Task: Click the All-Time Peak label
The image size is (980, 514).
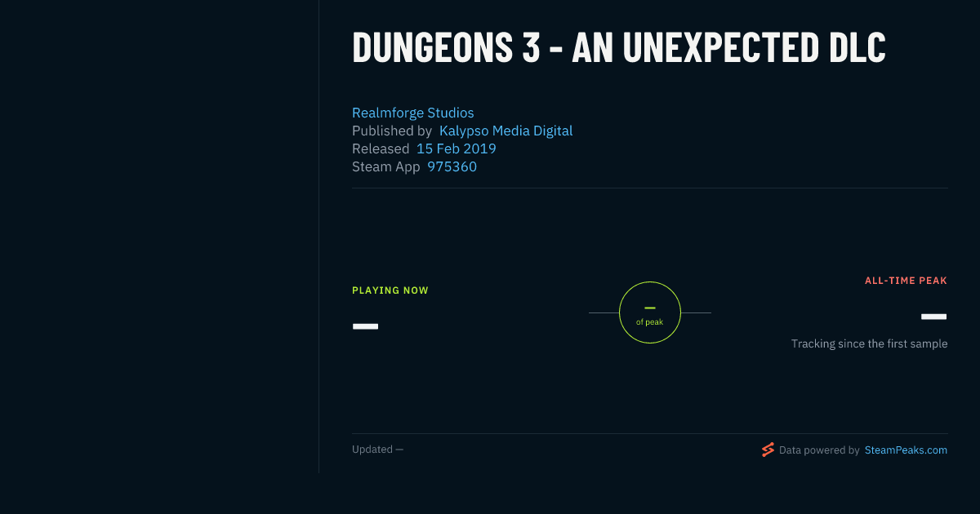Action: coord(906,281)
